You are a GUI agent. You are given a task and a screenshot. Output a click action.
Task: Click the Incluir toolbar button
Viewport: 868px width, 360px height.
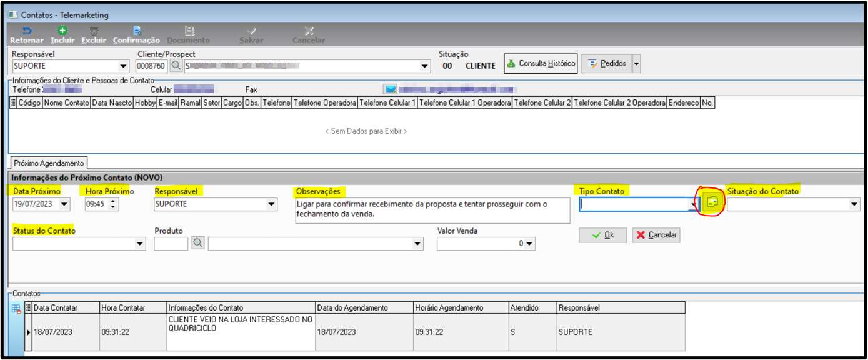62,35
